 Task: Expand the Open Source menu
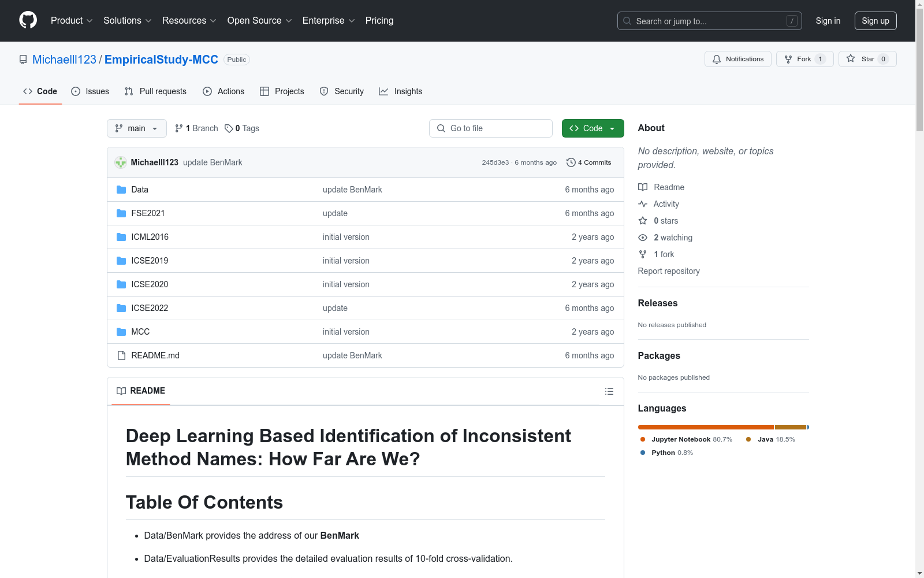point(260,21)
